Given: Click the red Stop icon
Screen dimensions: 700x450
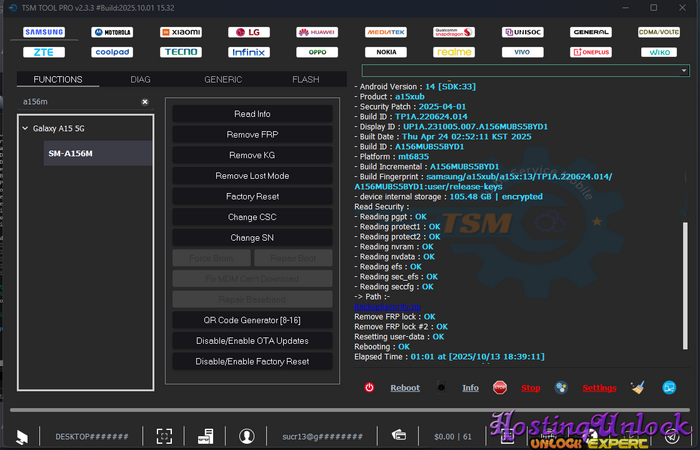Looking at the screenshot, I should [501, 388].
